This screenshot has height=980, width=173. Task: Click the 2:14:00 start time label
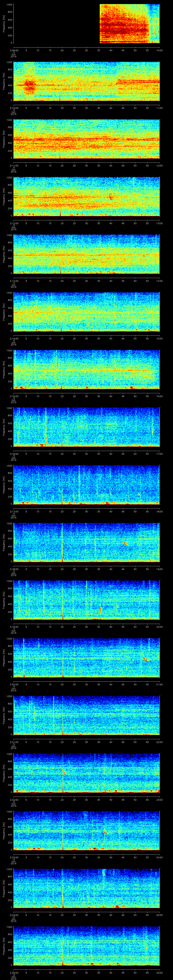pyautogui.click(x=14, y=338)
